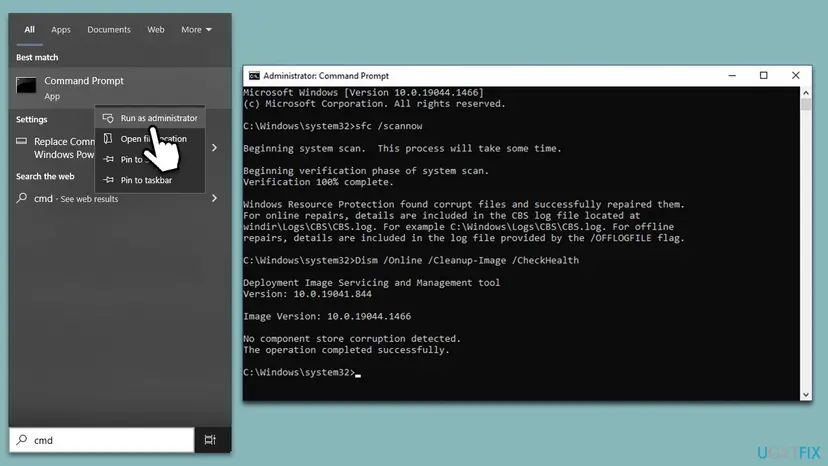This screenshot has height=466, width=828.
Task: Click The operation completed successfully line
Action: [x=346, y=350]
